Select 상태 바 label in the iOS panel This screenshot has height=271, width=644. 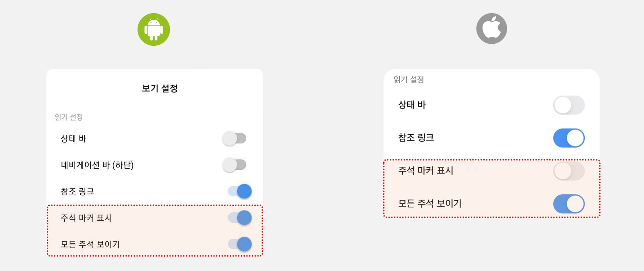point(412,105)
